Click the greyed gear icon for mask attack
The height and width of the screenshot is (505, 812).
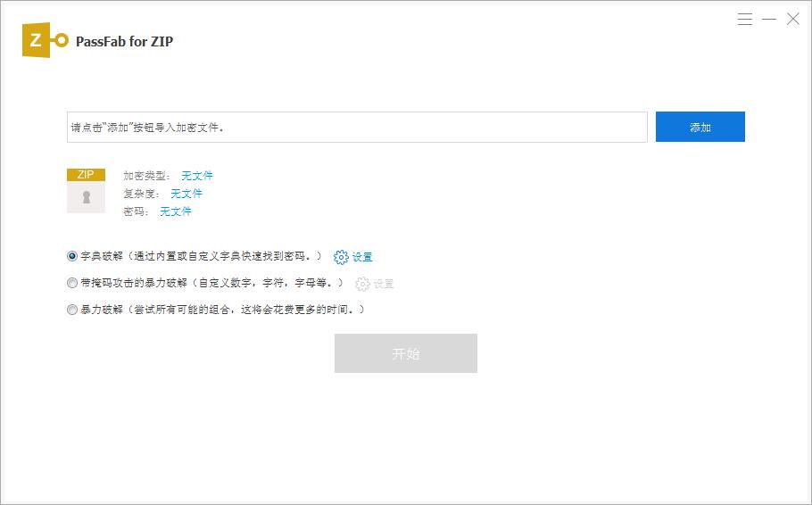click(x=362, y=284)
